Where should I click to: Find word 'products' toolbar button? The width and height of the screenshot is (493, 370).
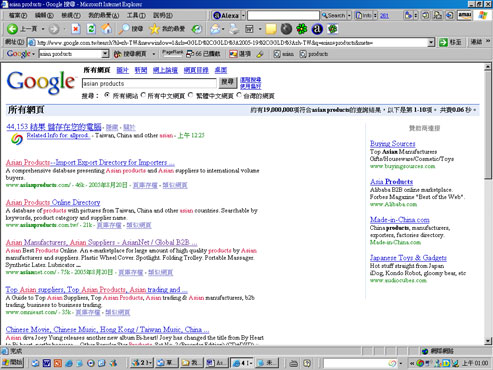click(314, 54)
